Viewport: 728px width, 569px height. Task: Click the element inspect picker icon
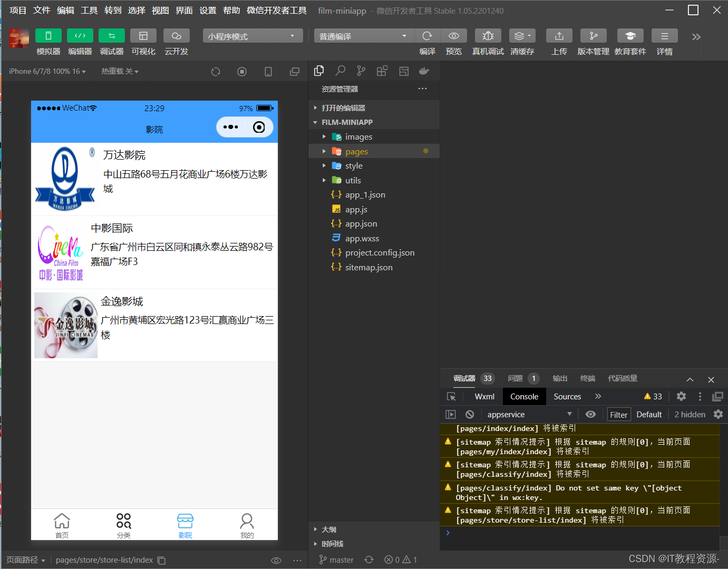click(x=451, y=397)
